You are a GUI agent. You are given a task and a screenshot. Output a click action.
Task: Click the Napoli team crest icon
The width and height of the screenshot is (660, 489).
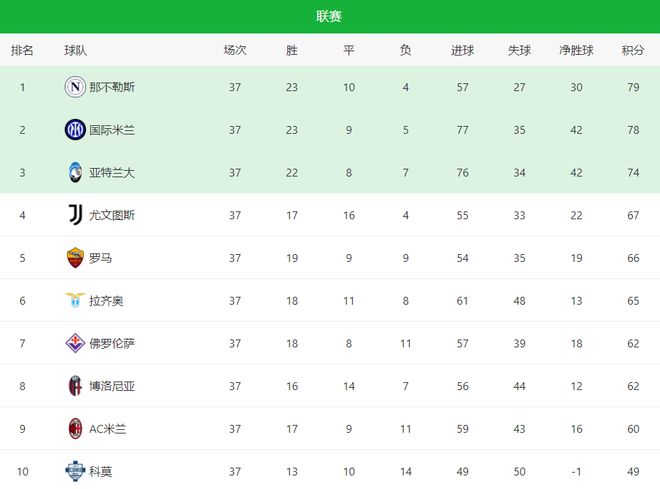[x=75, y=87]
